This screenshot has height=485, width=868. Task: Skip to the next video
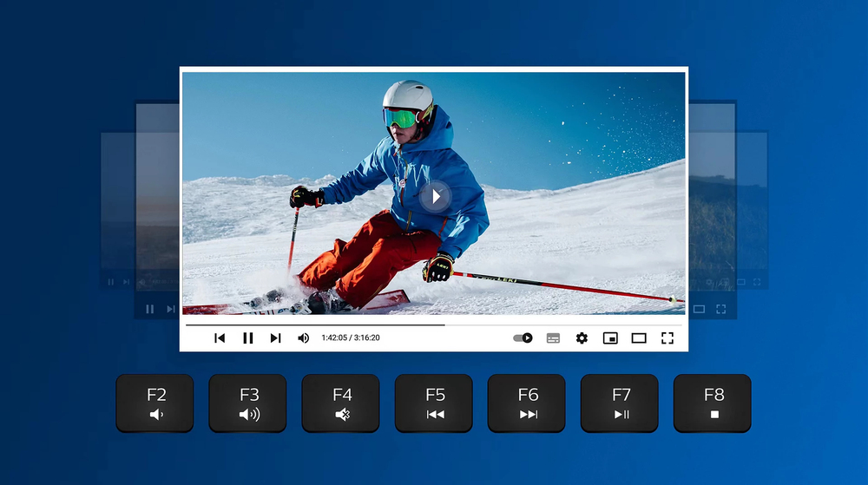275,338
